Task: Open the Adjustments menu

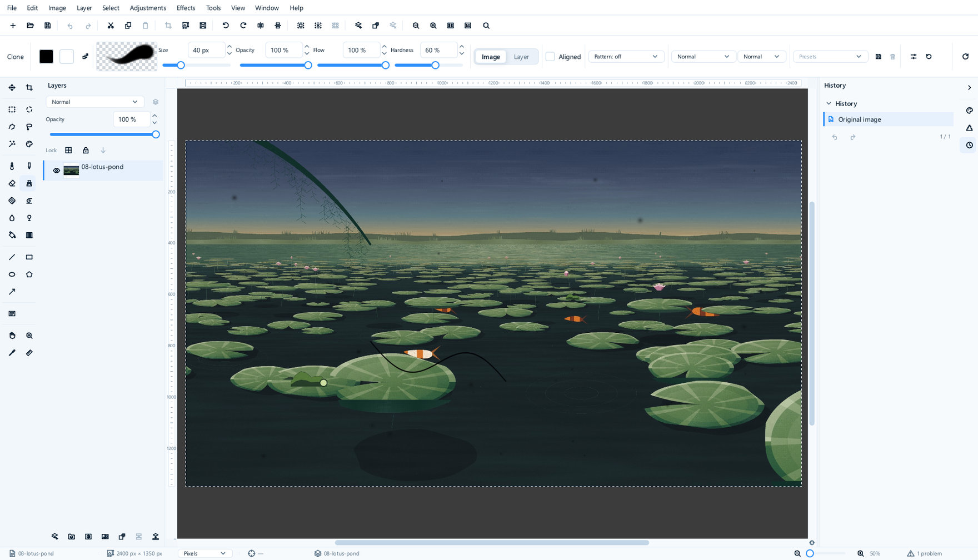Action: tap(148, 8)
